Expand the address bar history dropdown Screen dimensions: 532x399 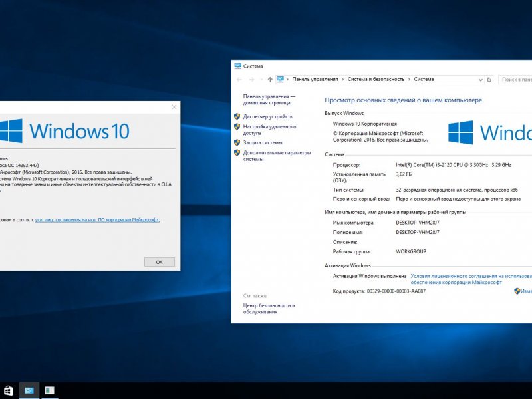480,80
